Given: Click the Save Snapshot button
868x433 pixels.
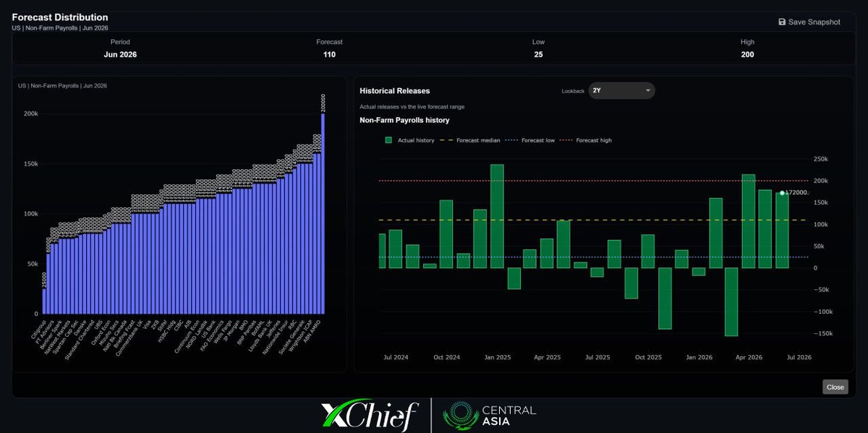Looking at the screenshot, I should coord(809,22).
